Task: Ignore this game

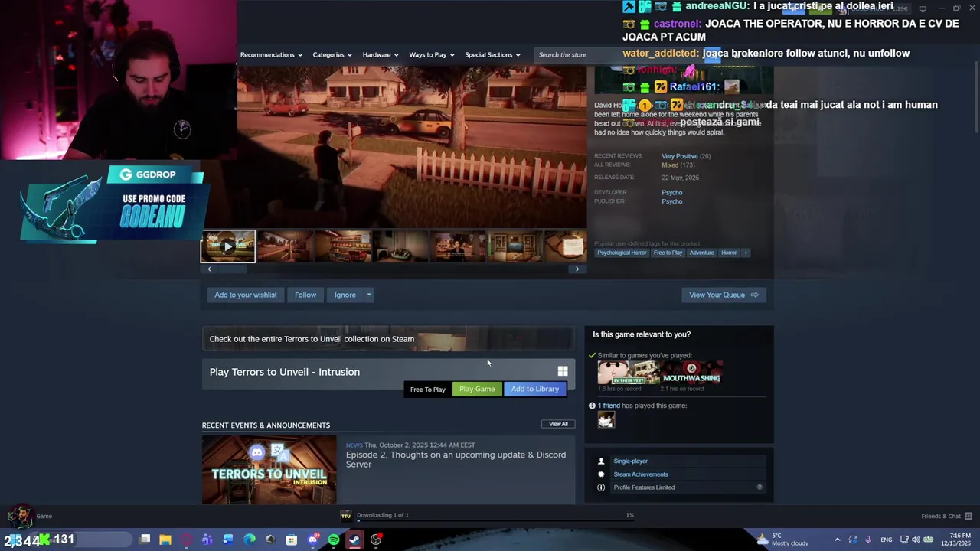Action: pos(345,295)
